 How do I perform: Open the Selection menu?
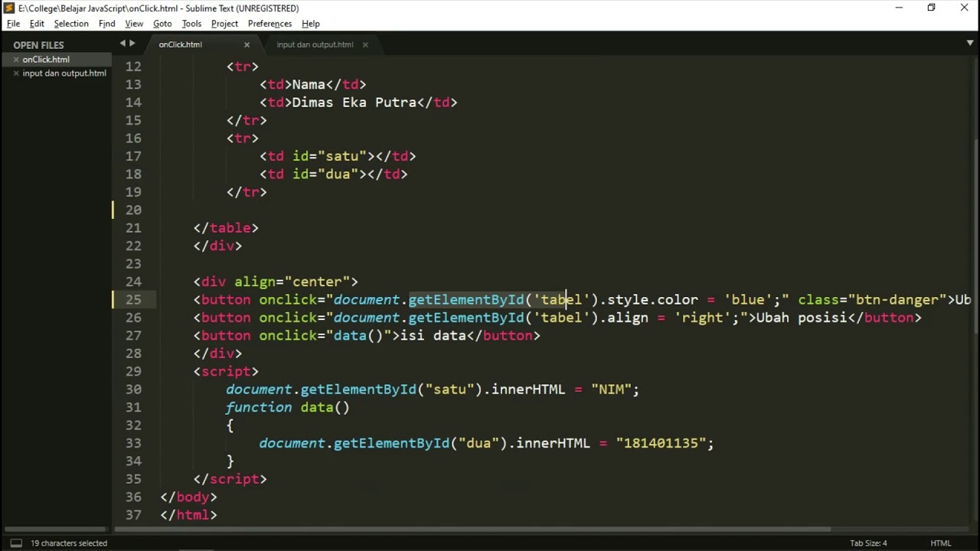tap(71, 24)
